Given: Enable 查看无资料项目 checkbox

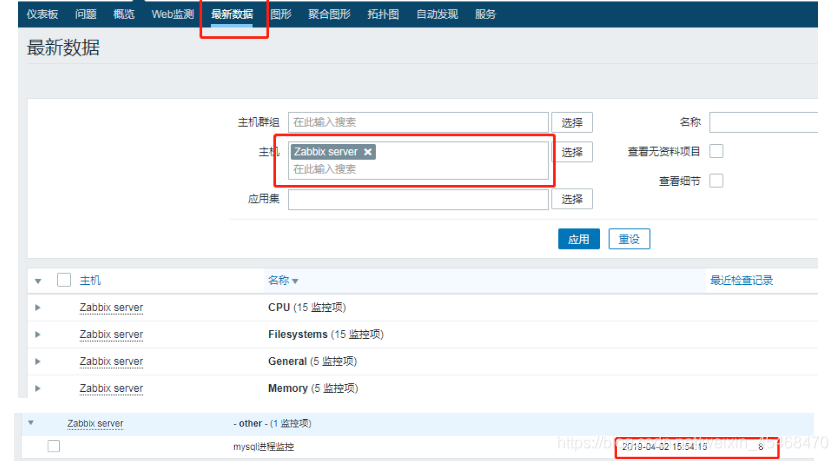Looking at the screenshot, I should pos(716,151).
